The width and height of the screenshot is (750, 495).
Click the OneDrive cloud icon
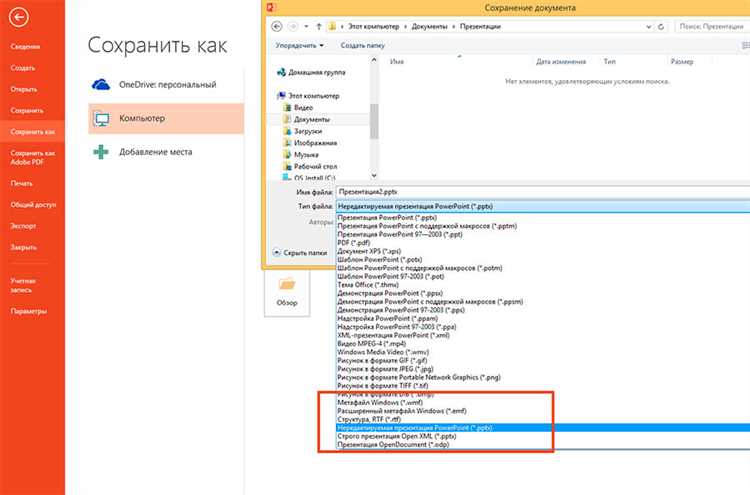pos(101,85)
